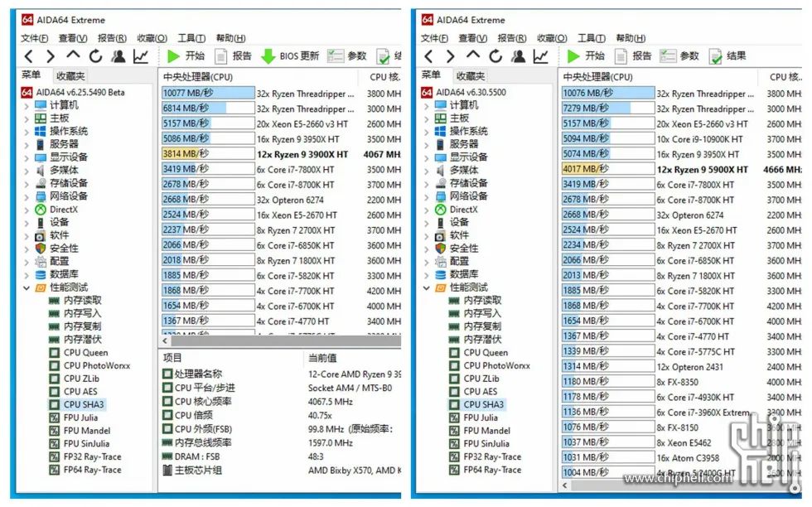Click the Up arrow in right window toolbar

473,55
